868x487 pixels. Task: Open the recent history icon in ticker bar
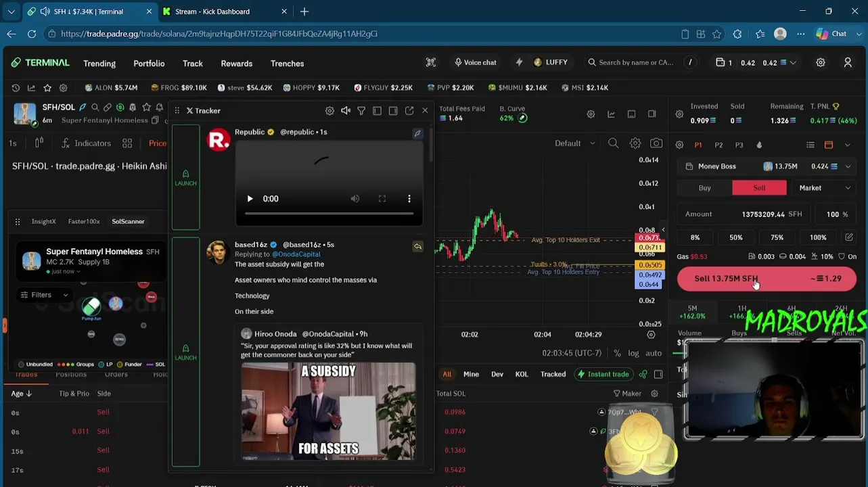[x=16, y=88]
